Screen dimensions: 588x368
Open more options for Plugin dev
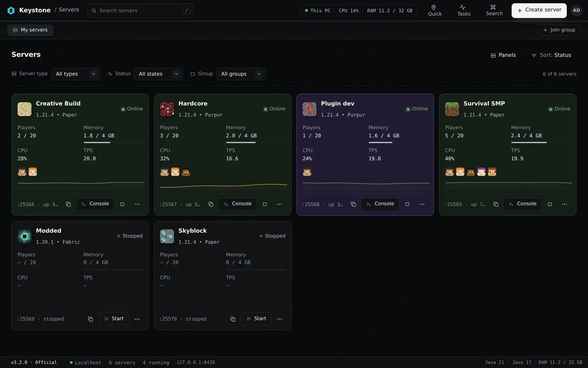(x=422, y=204)
